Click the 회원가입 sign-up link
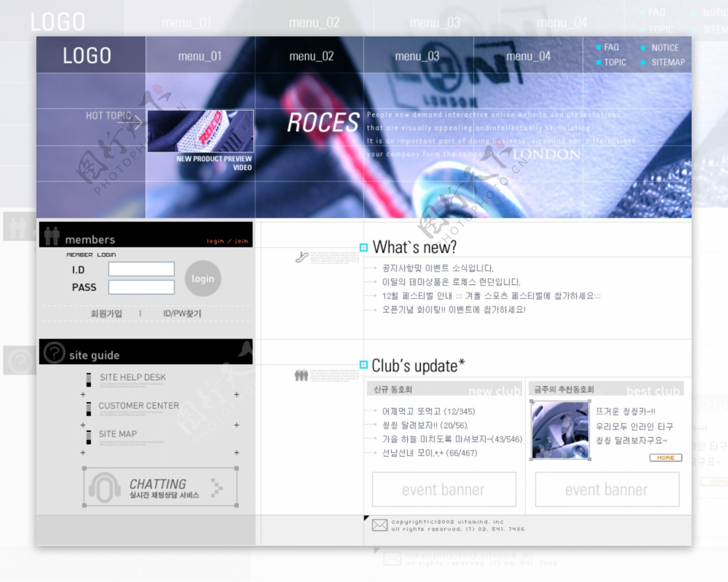This screenshot has width=728, height=582. click(x=106, y=313)
